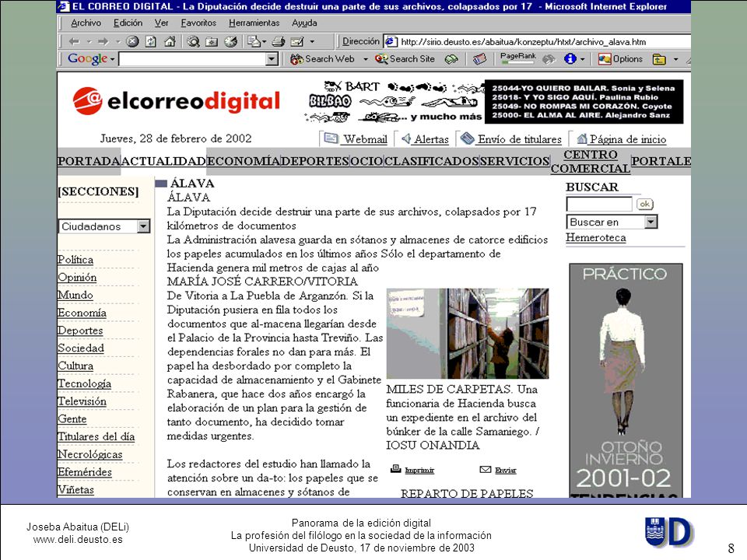Screen dimensions: 747x560
Task: Go to the OCIO section tab
Action: click(366, 161)
